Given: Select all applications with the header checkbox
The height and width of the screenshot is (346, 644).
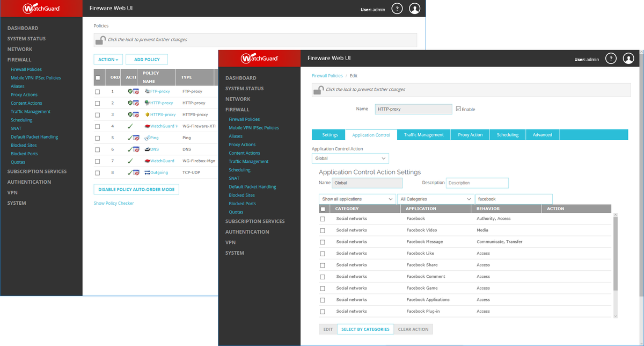Looking at the screenshot, I should click(323, 208).
